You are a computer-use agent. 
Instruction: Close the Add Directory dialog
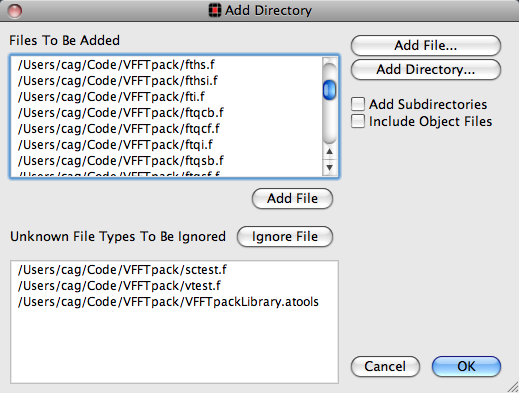(15, 11)
